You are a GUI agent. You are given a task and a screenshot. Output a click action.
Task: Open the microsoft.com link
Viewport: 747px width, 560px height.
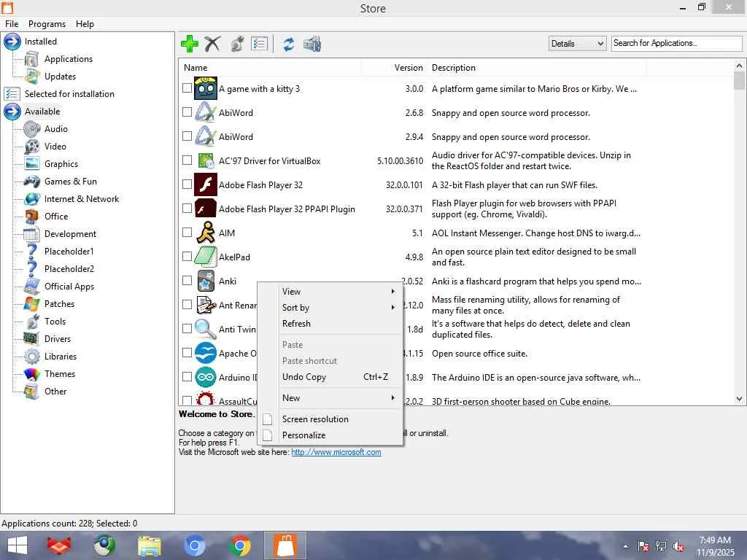(336, 452)
